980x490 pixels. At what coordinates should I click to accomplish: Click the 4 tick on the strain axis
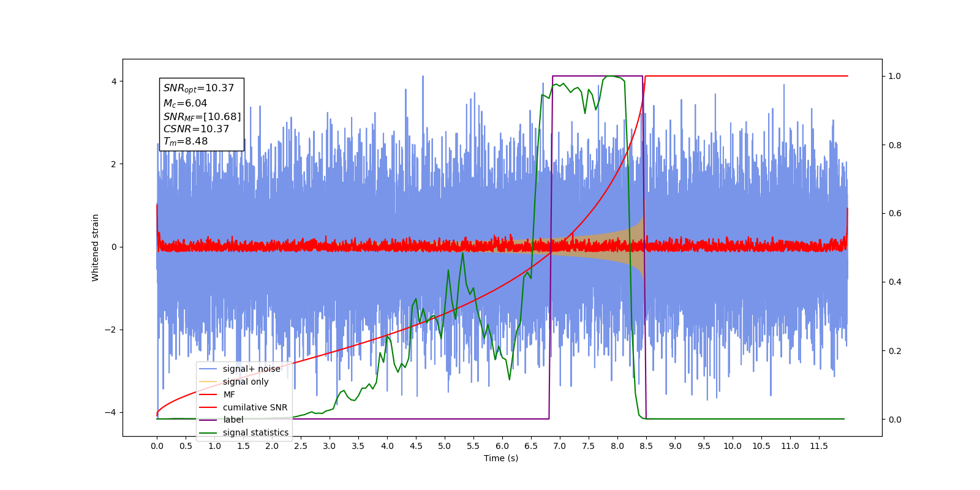point(114,81)
